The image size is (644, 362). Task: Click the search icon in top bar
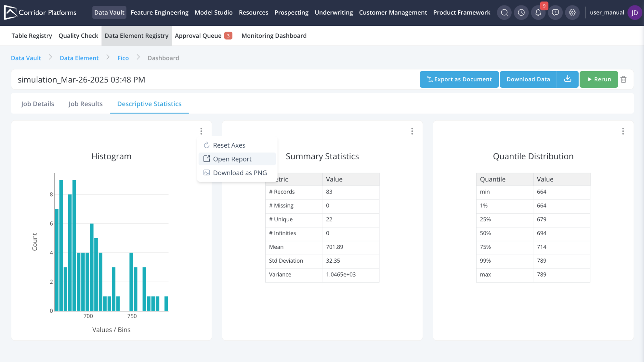(504, 13)
